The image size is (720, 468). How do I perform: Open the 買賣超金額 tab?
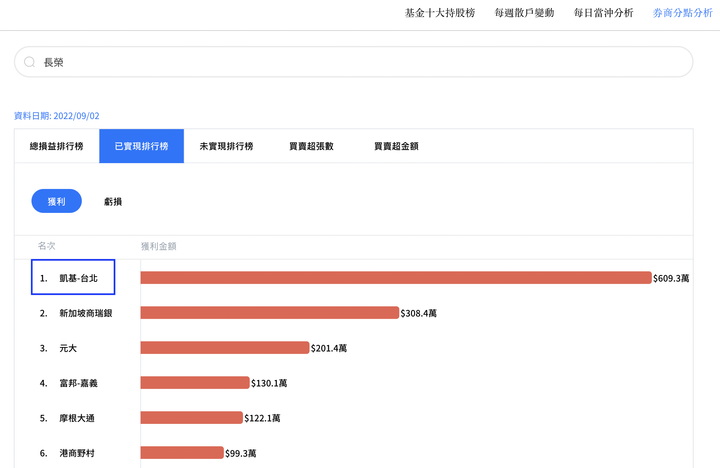396,146
